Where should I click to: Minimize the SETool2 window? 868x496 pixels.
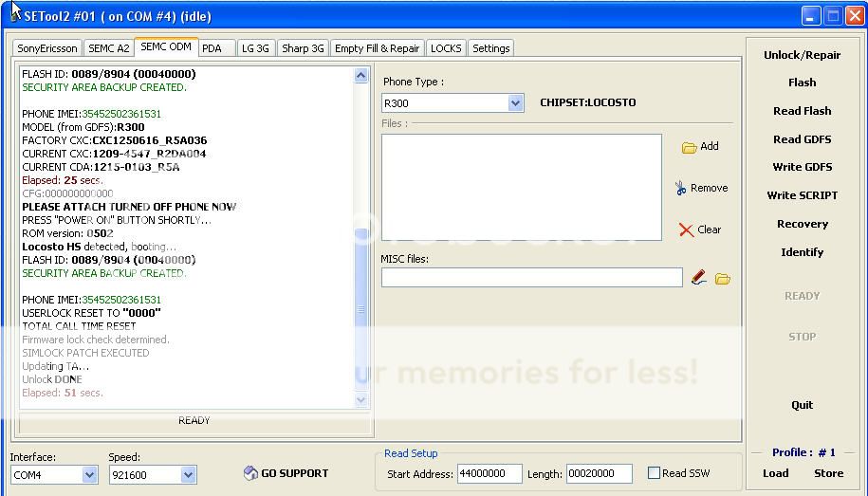pyautogui.click(x=811, y=16)
